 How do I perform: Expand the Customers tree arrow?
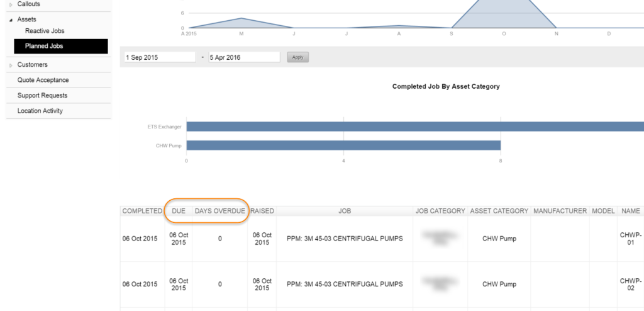point(11,65)
